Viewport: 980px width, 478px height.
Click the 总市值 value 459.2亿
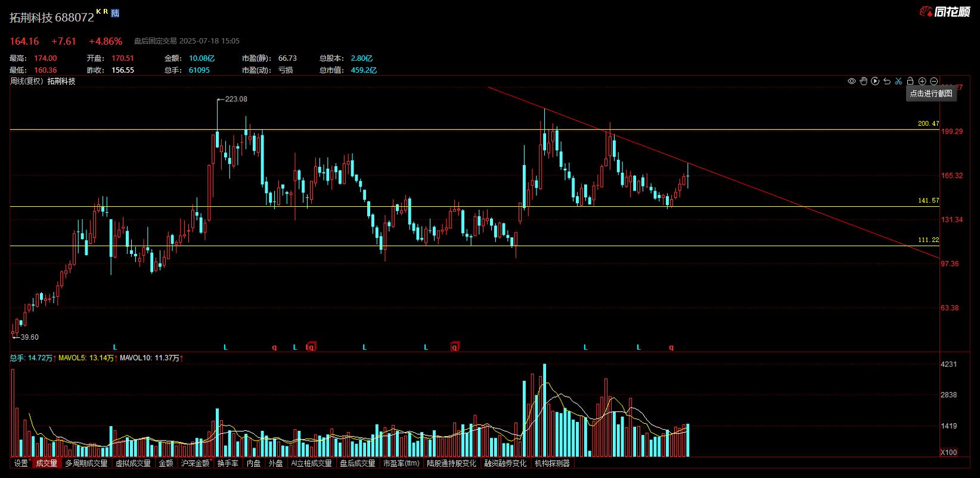click(x=364, y=70)
